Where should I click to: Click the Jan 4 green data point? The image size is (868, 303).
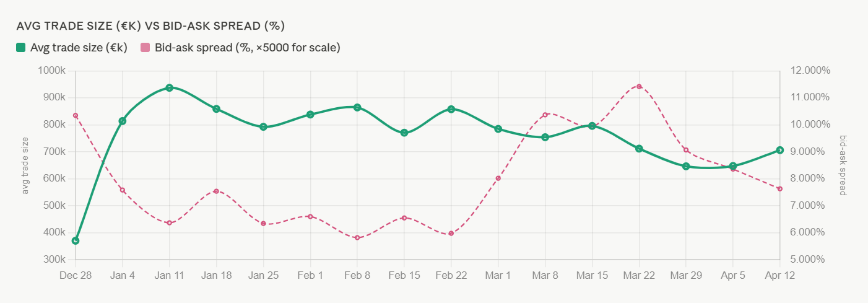click(123, 121)
